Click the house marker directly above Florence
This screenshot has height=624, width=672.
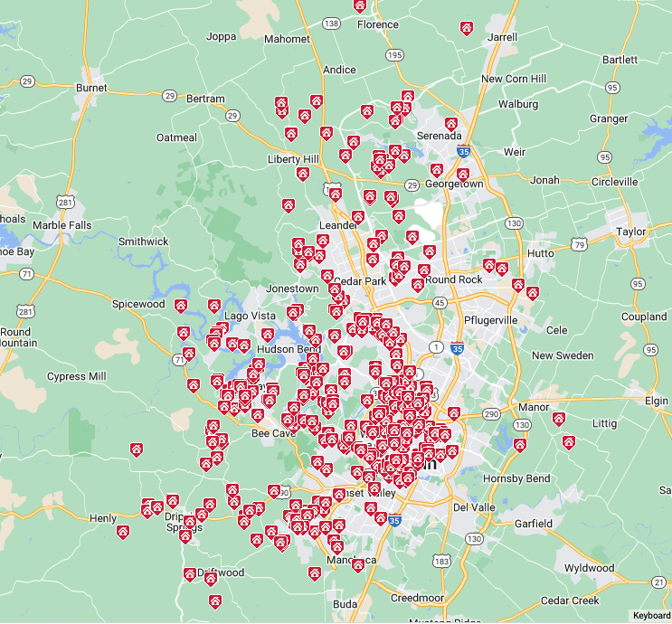pyautogui.click(x=360, y=5)
